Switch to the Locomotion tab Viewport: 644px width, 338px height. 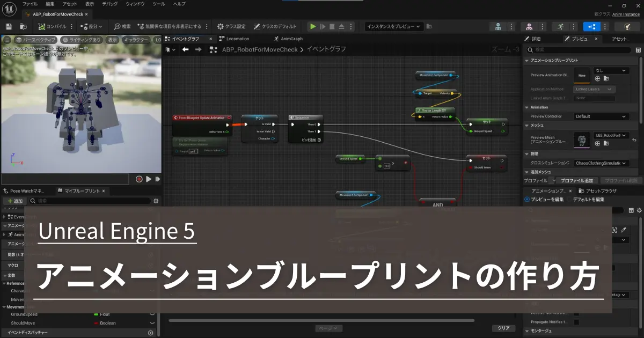click(238, 39)
